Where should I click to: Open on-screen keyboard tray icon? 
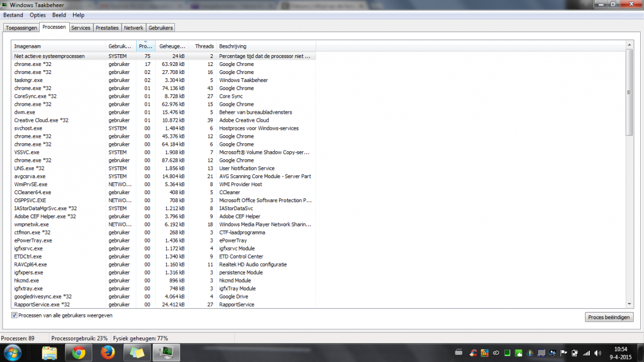(458, 353)
